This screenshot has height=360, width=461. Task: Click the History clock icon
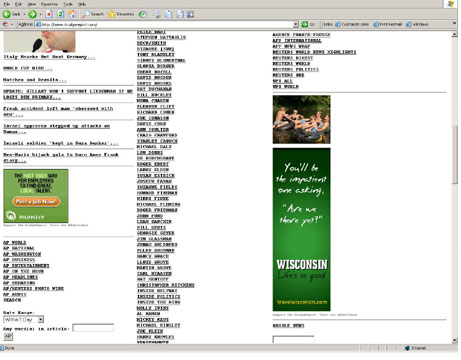142,14
